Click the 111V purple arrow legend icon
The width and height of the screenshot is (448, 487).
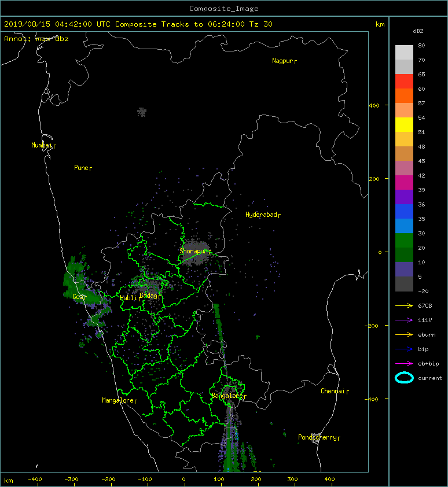pos(404,320)
